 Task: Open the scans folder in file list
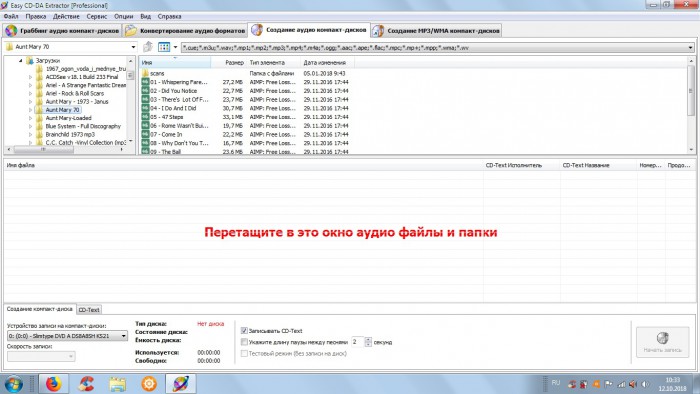[157, 73]
